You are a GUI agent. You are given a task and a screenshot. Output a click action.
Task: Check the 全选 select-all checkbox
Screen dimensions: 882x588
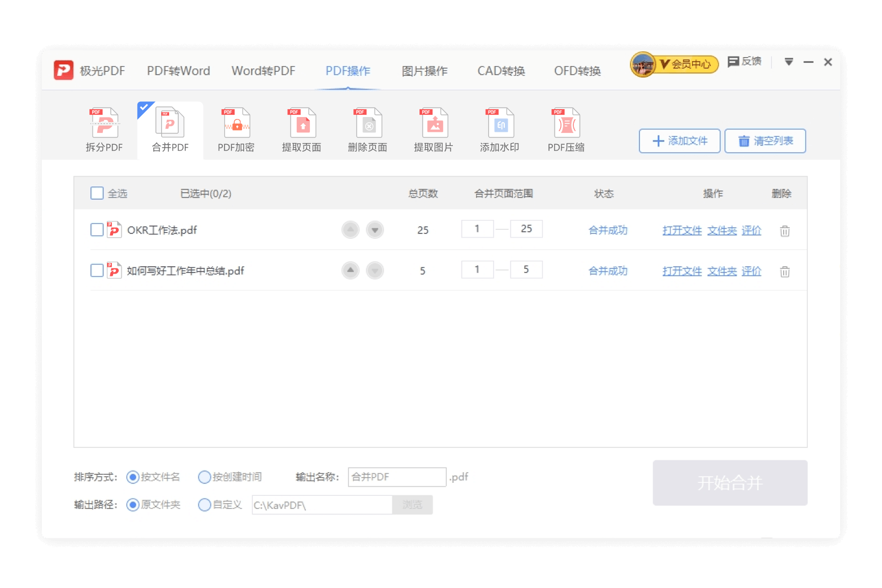tap(97, 193)
